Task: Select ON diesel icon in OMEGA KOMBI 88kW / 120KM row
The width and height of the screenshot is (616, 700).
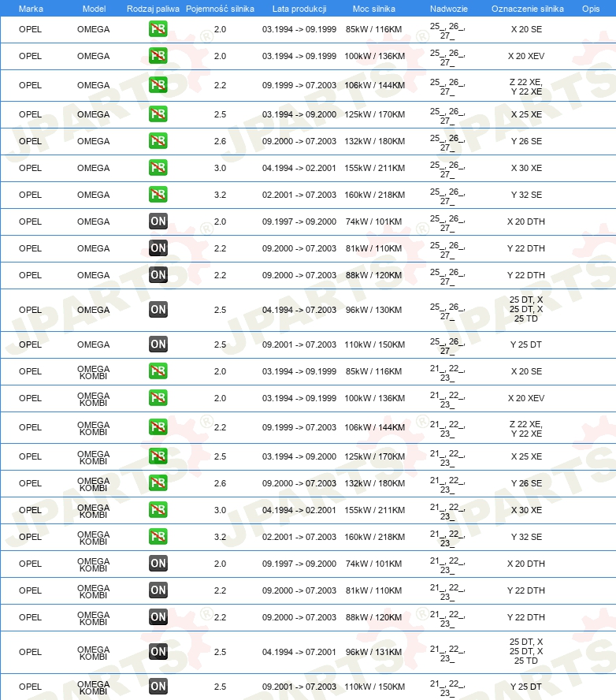Action: [158, 617]
